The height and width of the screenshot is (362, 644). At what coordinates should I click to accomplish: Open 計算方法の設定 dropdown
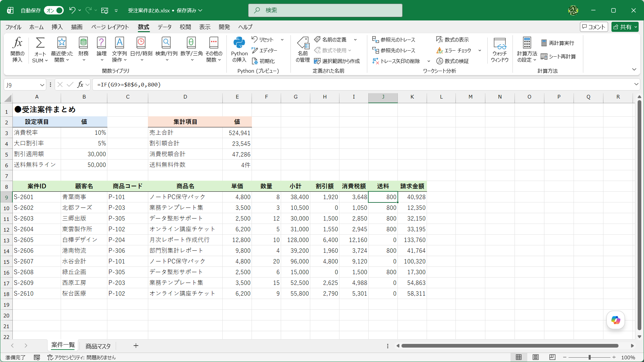(x=527, y=50)
